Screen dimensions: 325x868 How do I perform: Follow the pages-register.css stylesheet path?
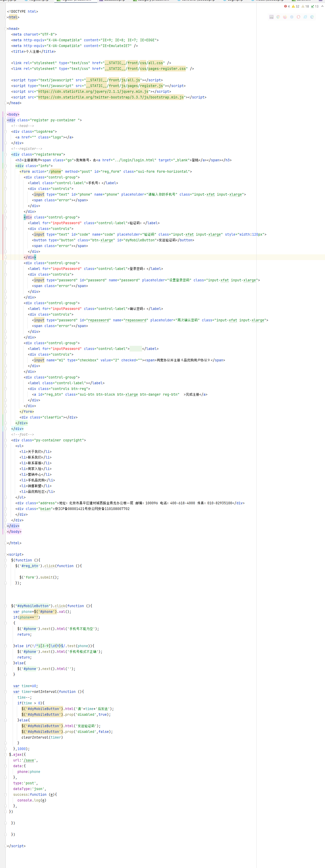tap(145, 69)
